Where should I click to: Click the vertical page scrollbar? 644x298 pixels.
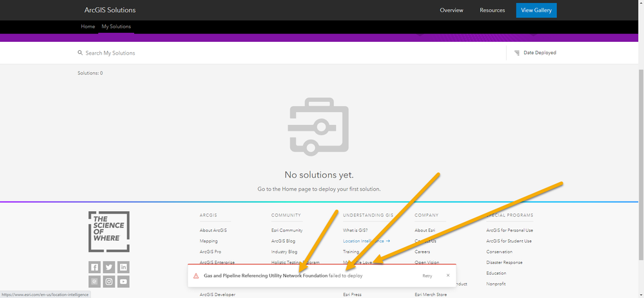[x=641, y=164]
